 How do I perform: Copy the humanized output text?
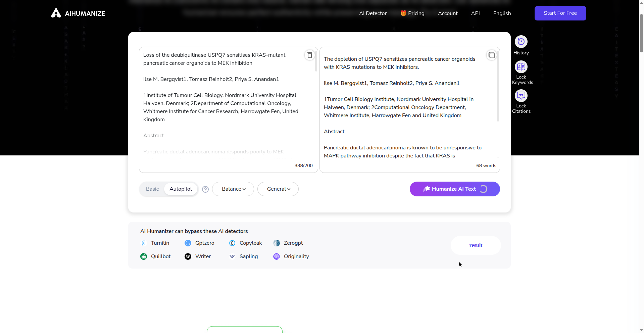pyautogui.click(x=491, y=55)
